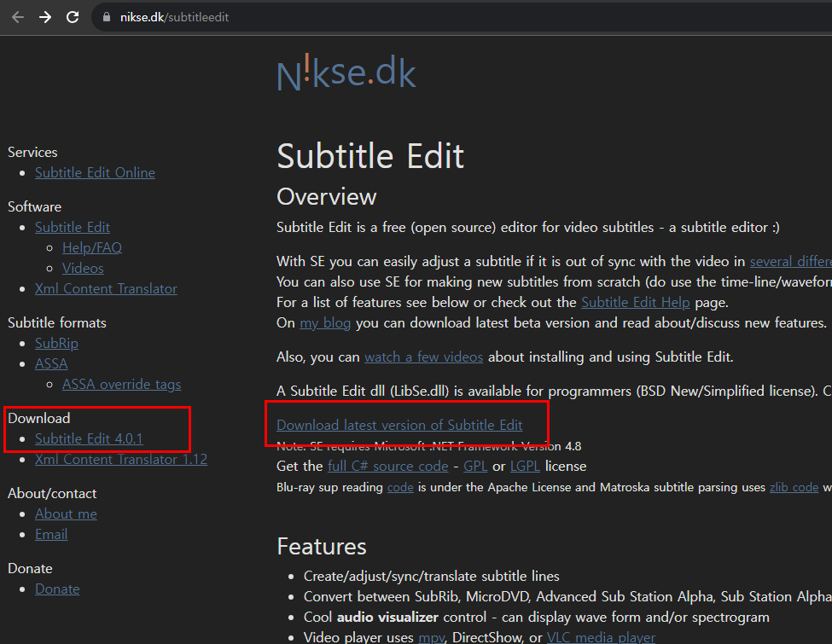The image size is (832, 644).
Task: Visit the 'my blog' link
Action: pos(325,323)
